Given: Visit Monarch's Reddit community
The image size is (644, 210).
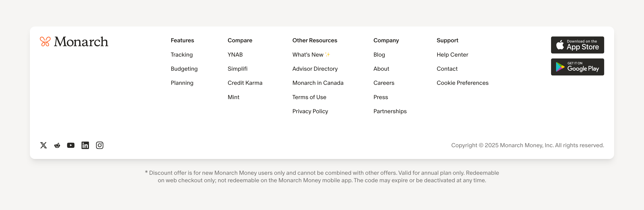Looking at the screenshot, I should click(x=57, y=145).
